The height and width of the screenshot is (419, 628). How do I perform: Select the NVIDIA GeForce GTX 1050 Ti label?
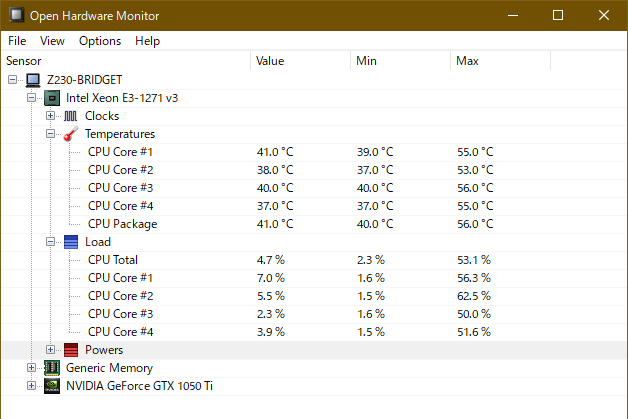pyautogui.click(x=139, y=386)
